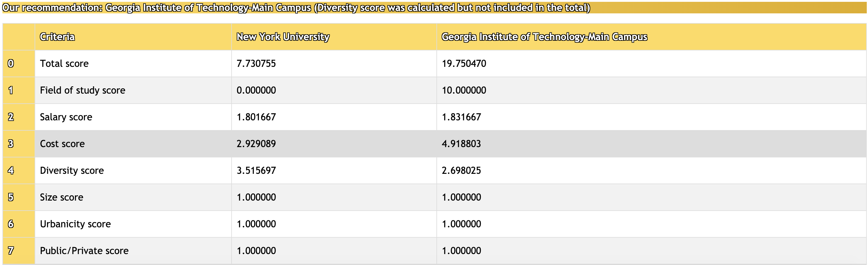Click row index 3
The width and height of the screenshot is (868, 265).
(11, 144)
